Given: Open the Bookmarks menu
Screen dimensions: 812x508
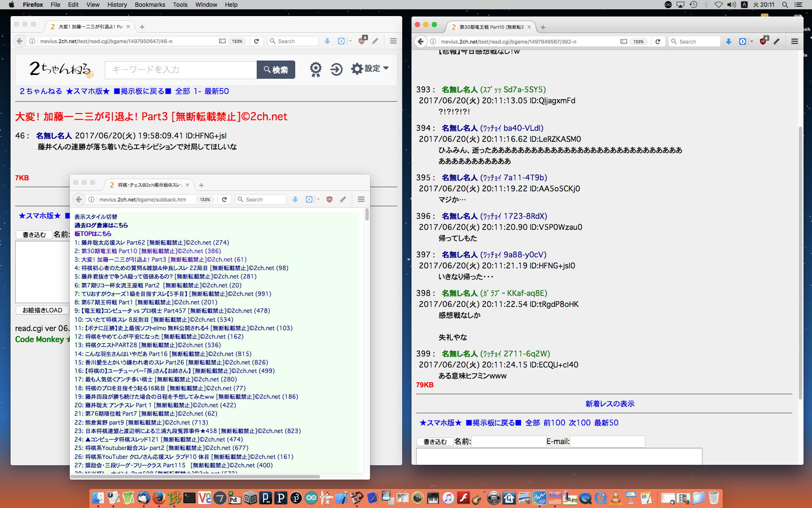Looking at the screenshot, I should tap(150, 5).
